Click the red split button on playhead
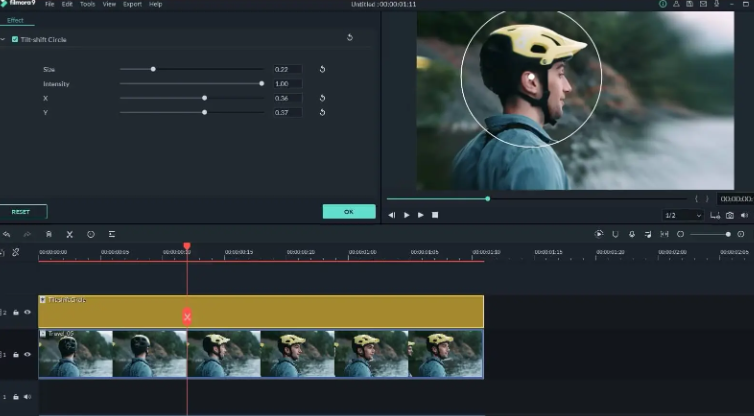754x416 pixels. pyautogui.click(x=187, y=317)
